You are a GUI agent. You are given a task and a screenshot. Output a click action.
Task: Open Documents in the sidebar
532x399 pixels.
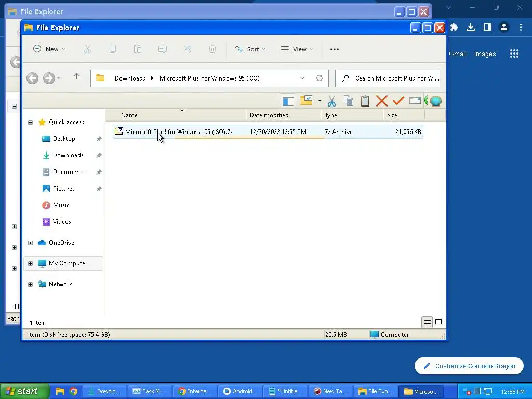click(69, 172)
